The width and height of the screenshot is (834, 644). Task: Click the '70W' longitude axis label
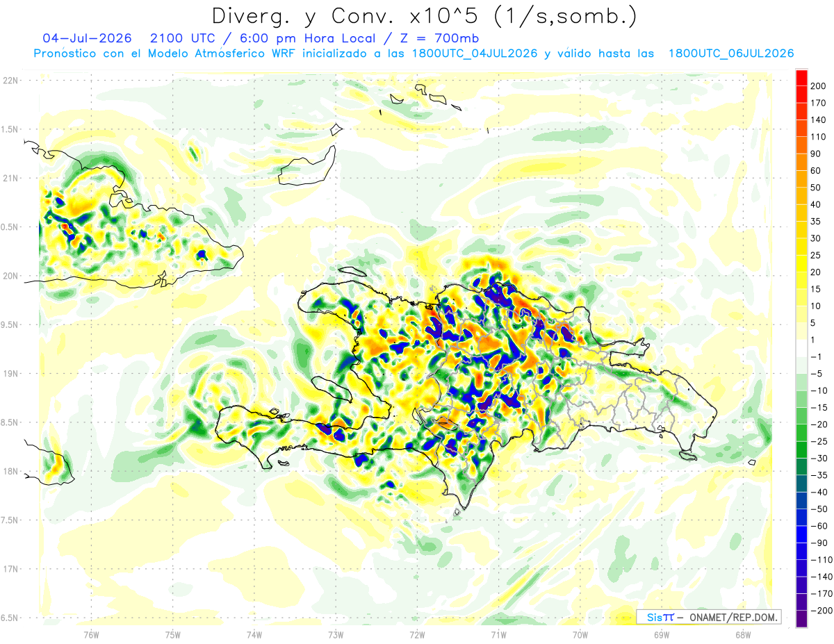click(x=580, y=634)
